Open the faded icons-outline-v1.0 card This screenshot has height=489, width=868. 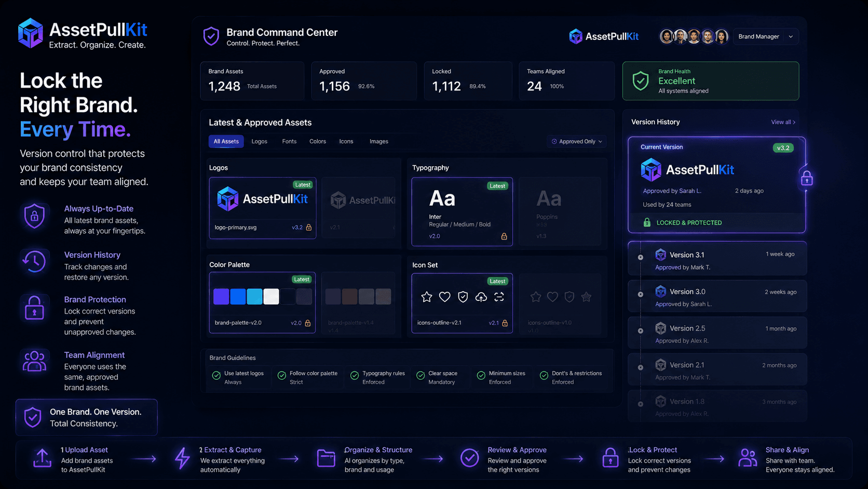coord(560,304)
